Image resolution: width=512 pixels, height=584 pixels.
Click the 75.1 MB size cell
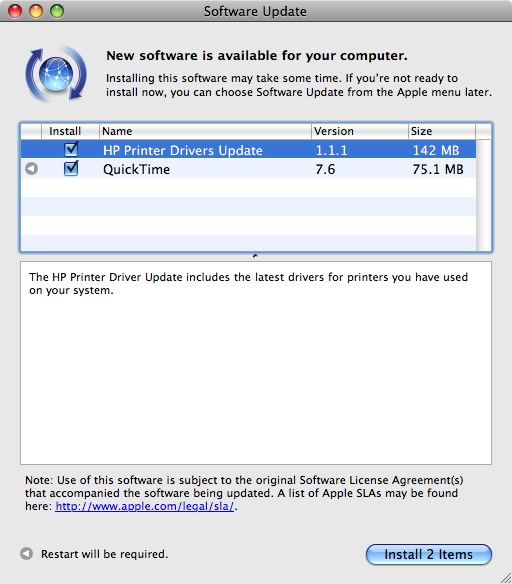coord(438,169)
